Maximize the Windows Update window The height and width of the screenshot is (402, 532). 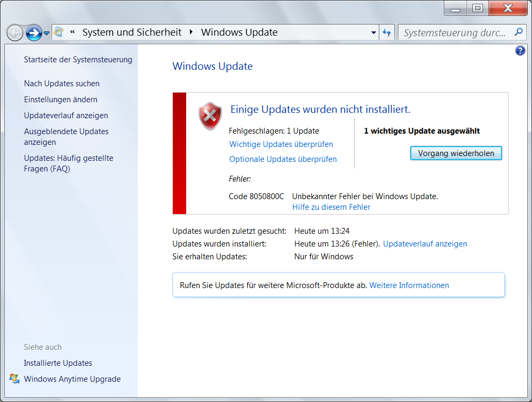(x=478, y=9)
